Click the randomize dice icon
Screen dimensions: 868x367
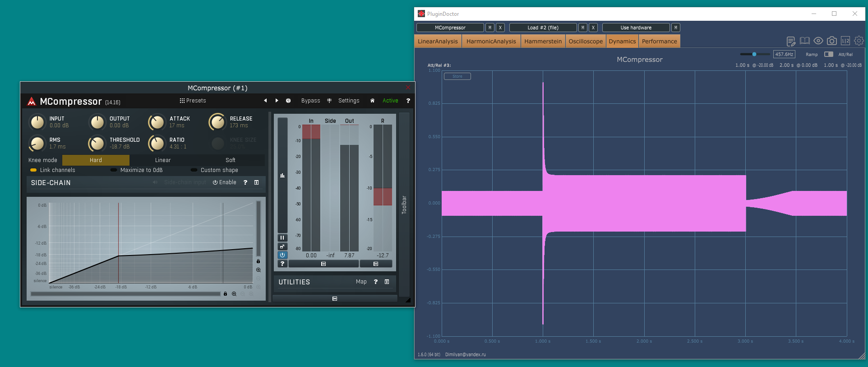click(288, 101)
